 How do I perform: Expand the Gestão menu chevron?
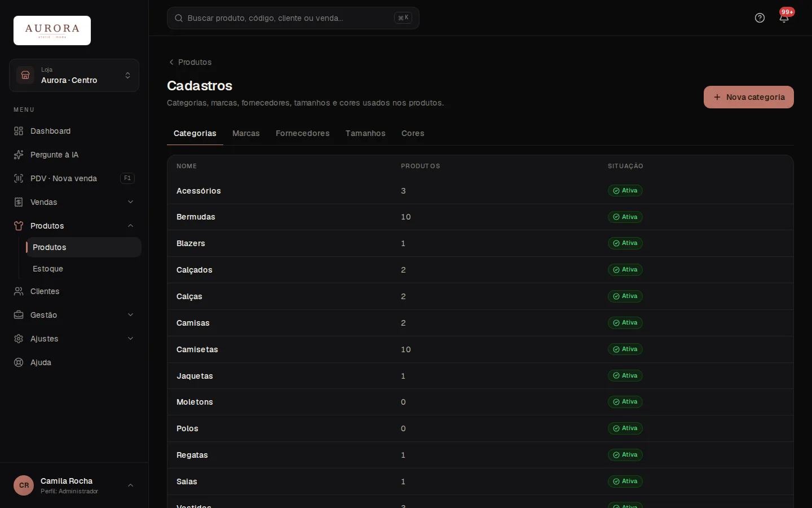(x=130, y=315)
